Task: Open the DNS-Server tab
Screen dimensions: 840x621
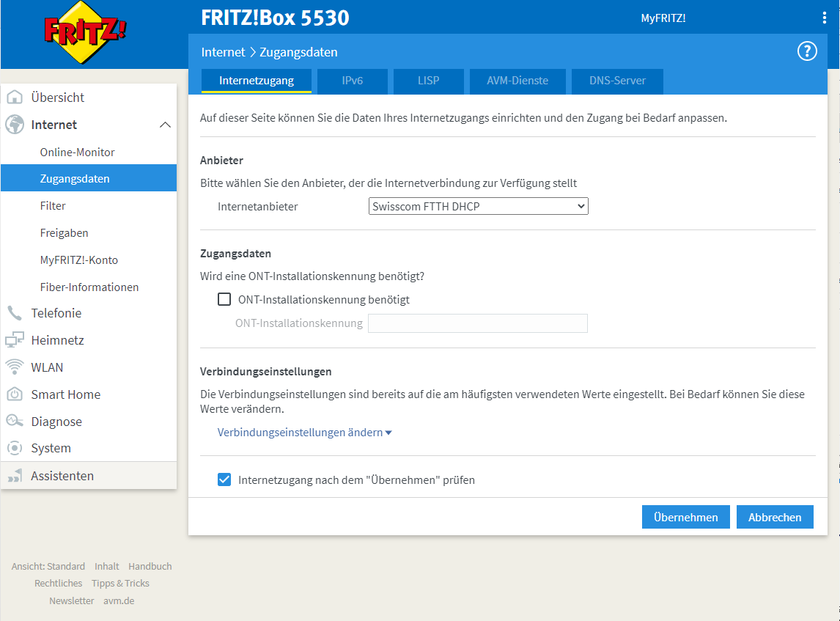Action: tap(616, 81)
